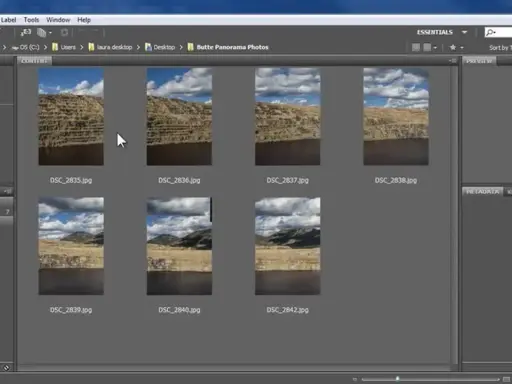Click the larger thumbnail size icon

507,379
